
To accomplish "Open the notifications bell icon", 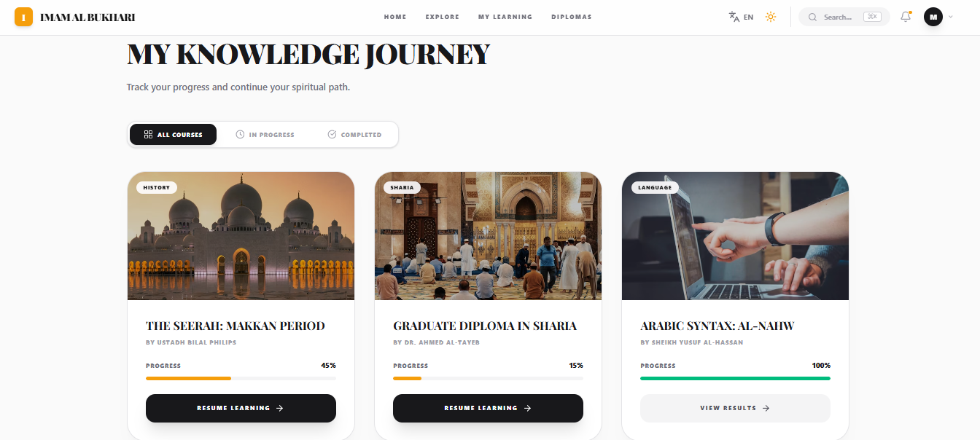I will click(906, 17).
